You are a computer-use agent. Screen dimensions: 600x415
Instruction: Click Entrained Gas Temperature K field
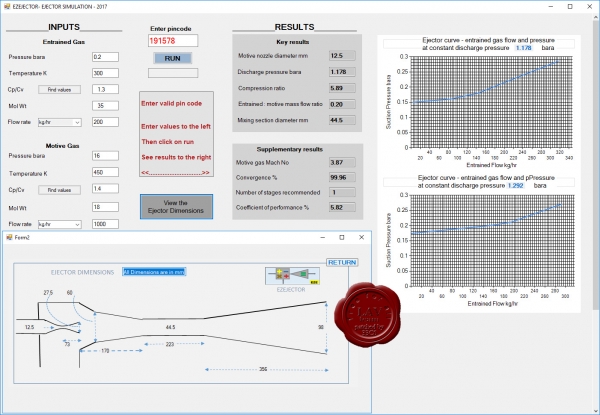coord(105,73)
